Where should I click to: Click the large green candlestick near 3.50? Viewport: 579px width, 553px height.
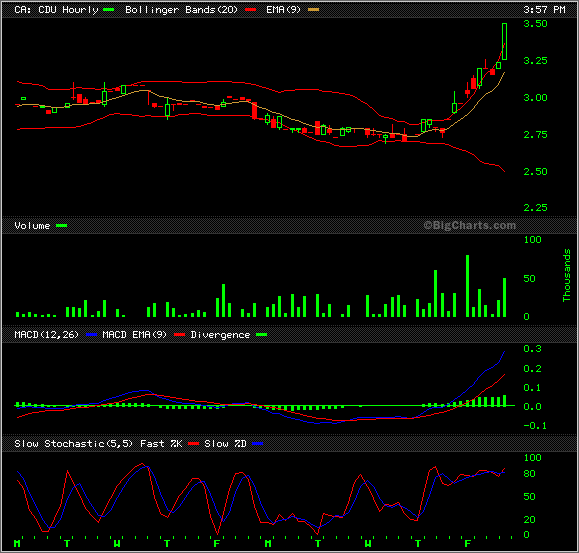[504, 41]
